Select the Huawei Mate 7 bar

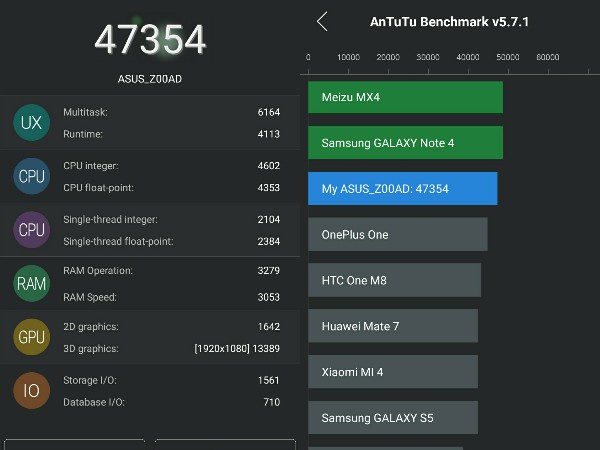(393, 326)
